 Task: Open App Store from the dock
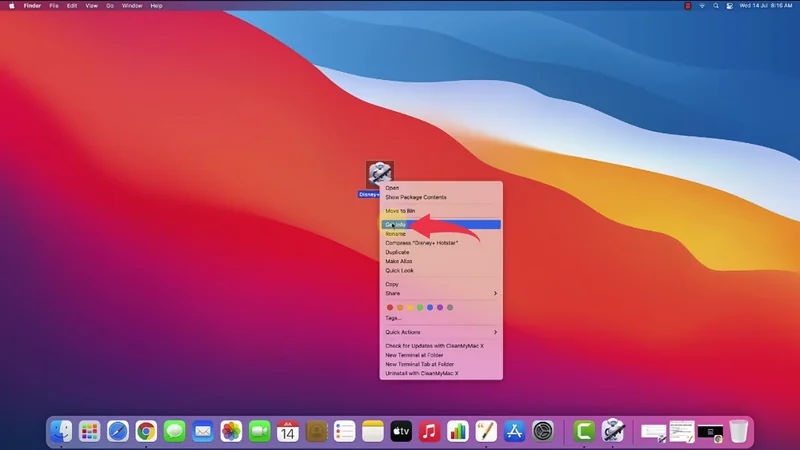(x=515, y=432)
